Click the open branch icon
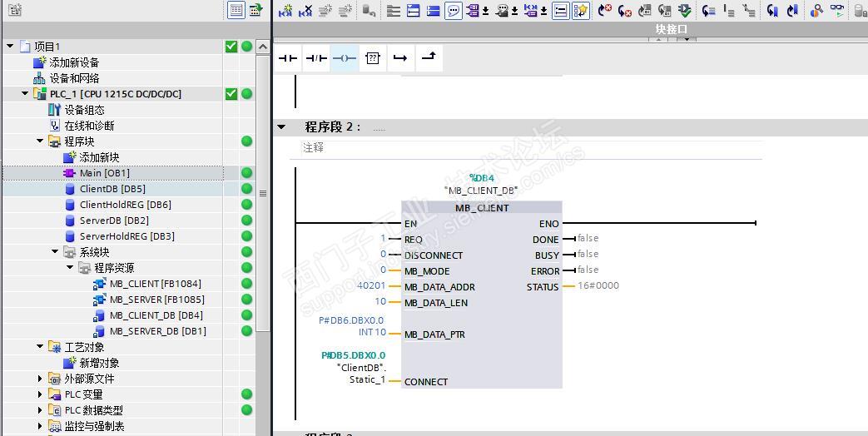 [401, 58]
